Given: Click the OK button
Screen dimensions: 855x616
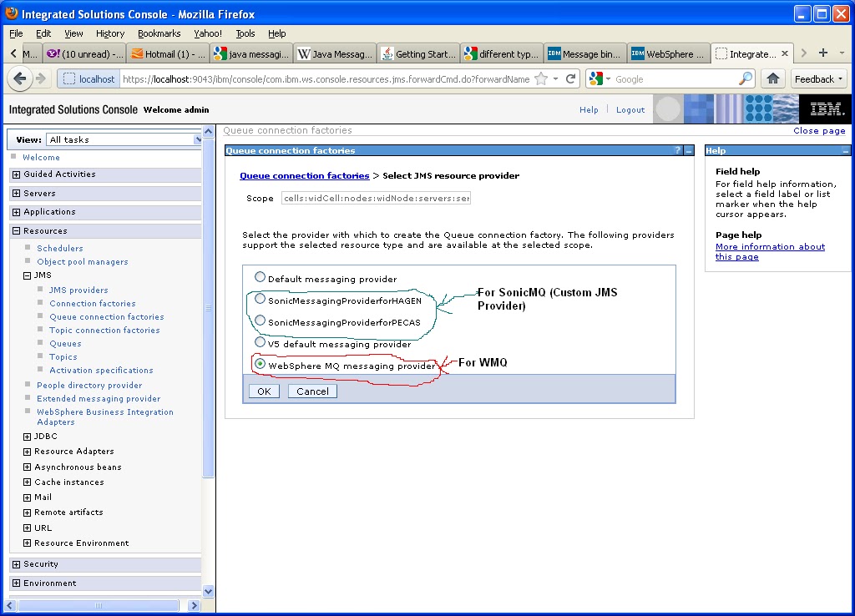Looking at the screenshot, I should (264, 391).
